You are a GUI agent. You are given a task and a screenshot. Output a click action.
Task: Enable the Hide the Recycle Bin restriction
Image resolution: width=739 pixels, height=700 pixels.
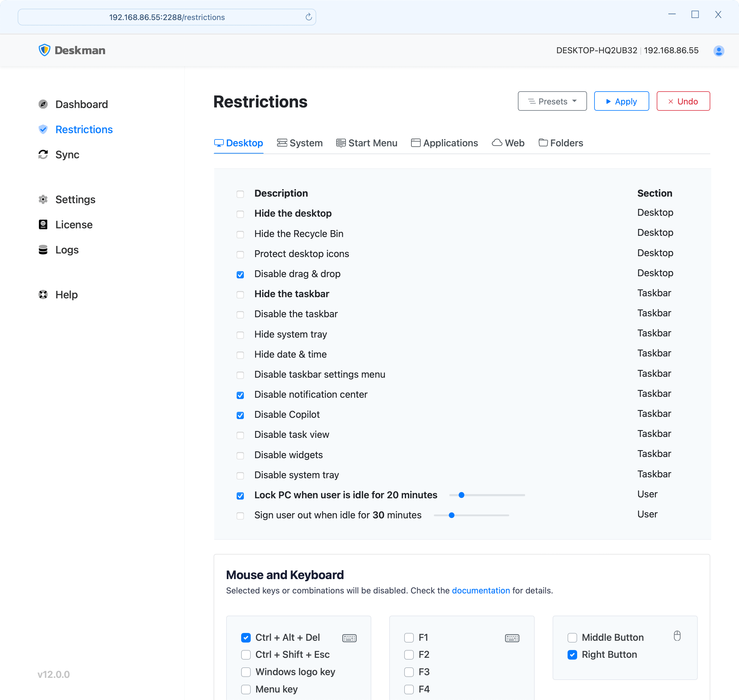pos(241,233)
